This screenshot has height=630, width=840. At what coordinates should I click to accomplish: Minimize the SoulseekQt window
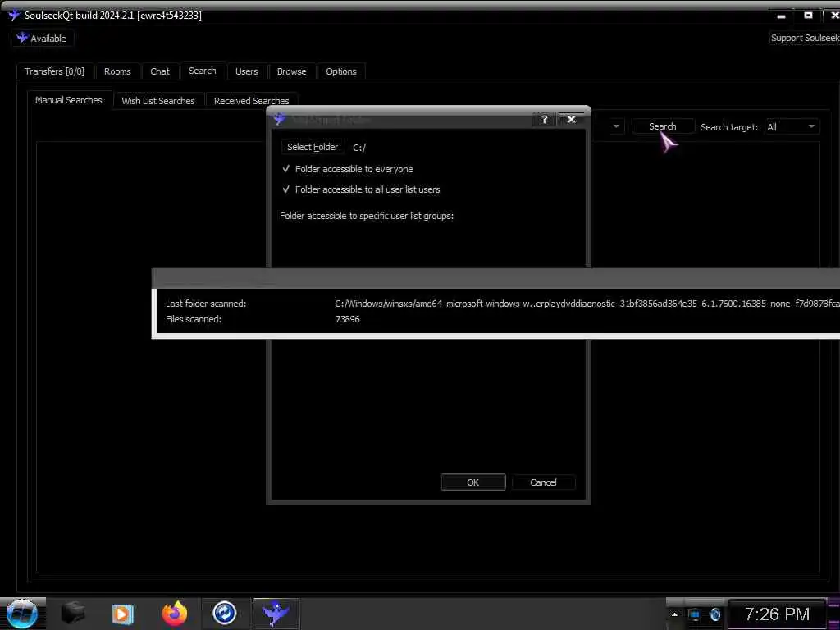(x=781, y=16)
